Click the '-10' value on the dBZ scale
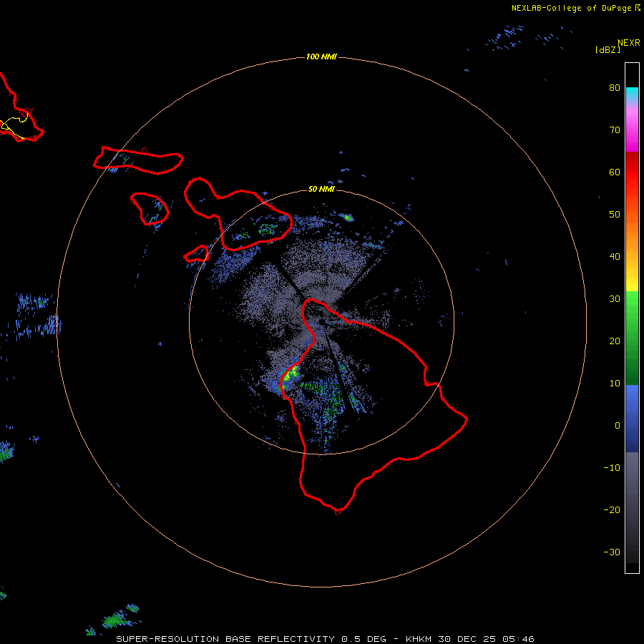 click(x=612, y=468)
